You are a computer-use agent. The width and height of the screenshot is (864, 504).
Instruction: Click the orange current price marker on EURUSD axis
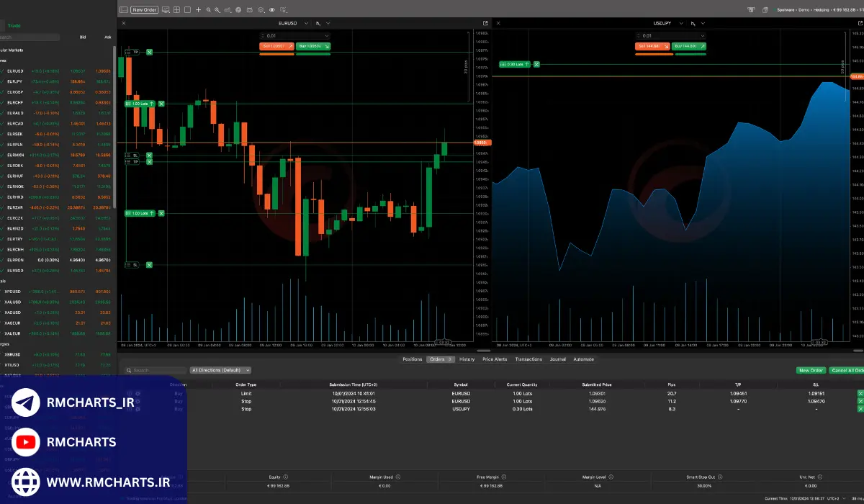481,143
